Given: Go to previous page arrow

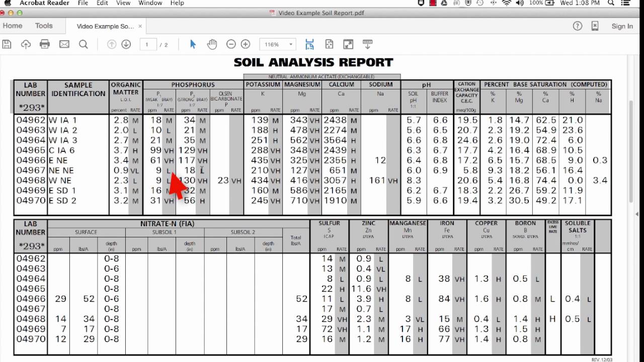Looking at the screenshot, I should coord(112,44).
